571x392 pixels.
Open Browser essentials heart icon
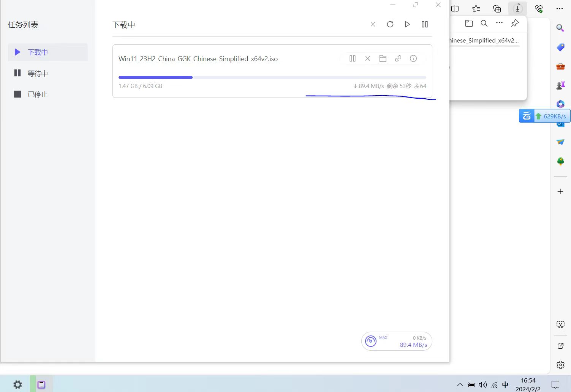pos(539,8)
